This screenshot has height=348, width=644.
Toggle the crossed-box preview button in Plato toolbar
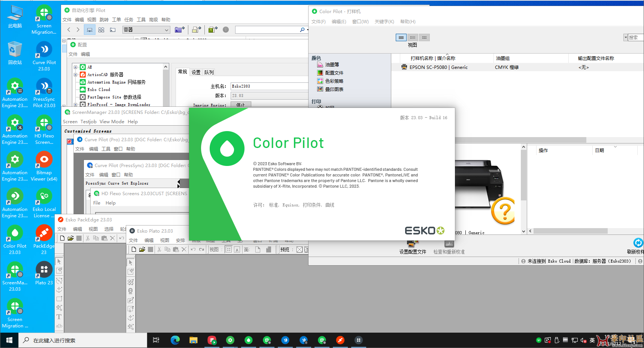coord(300,249)
